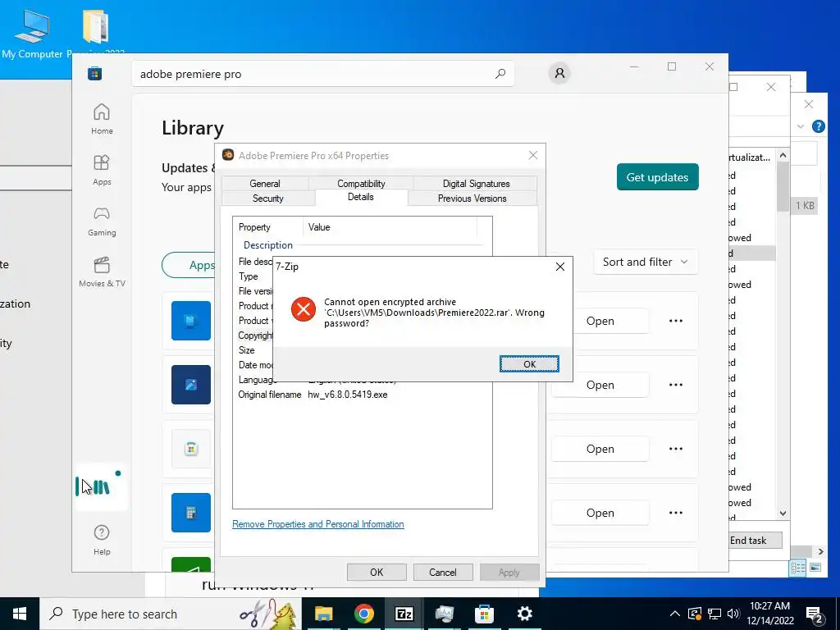The width and height of the screenshot is (840, 630).
Task: Click OK in the 7-Zip error dialog
Action: click(529, 363)
